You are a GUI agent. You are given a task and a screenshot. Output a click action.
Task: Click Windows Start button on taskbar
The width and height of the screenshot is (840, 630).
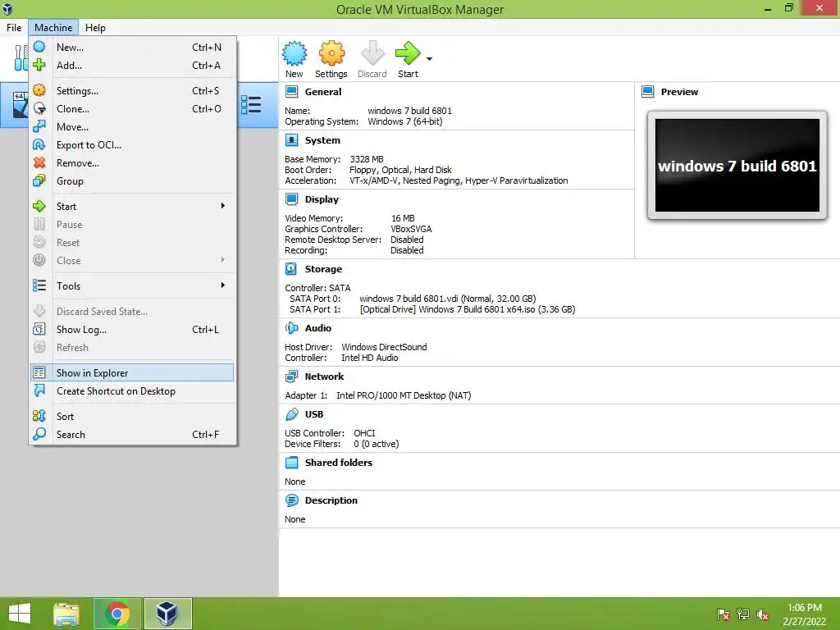coord(20,614)
